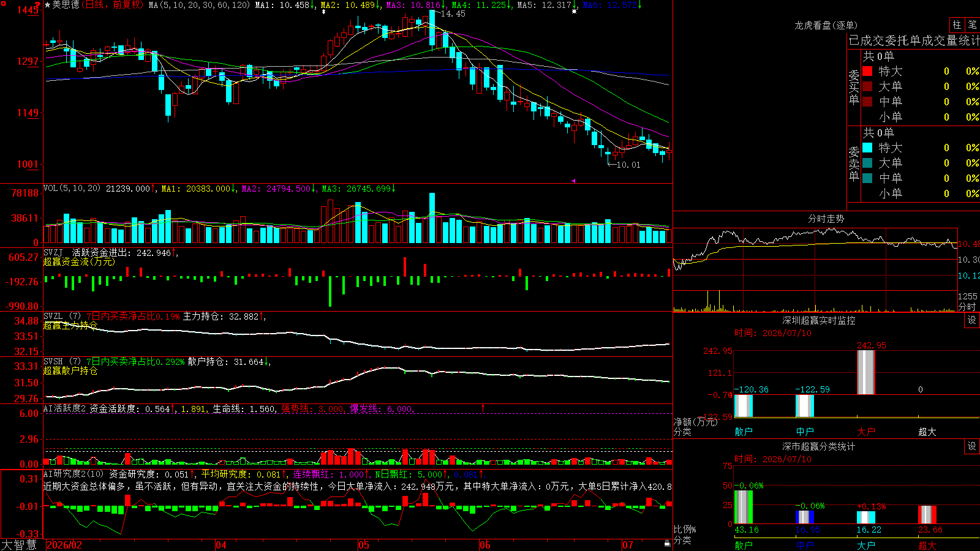Click the AI研究度2(10) indicator label
The height and width of the screenshot is (551, 980).
(73, 474)
